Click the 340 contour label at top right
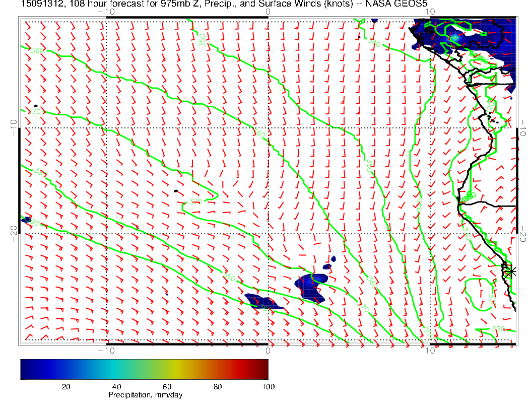This screenshot has width=532, height=411. [373, 43]
